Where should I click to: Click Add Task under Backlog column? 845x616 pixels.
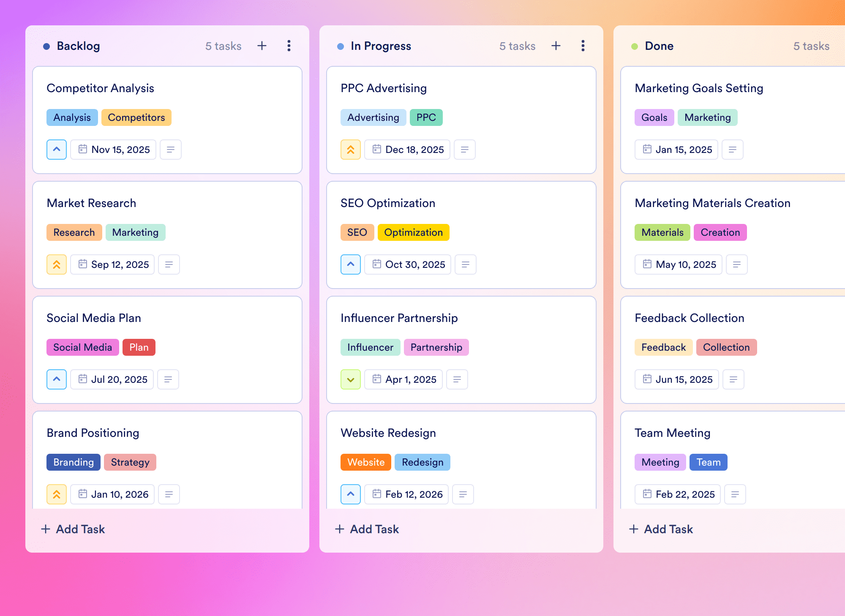click(x=73, y=529)
